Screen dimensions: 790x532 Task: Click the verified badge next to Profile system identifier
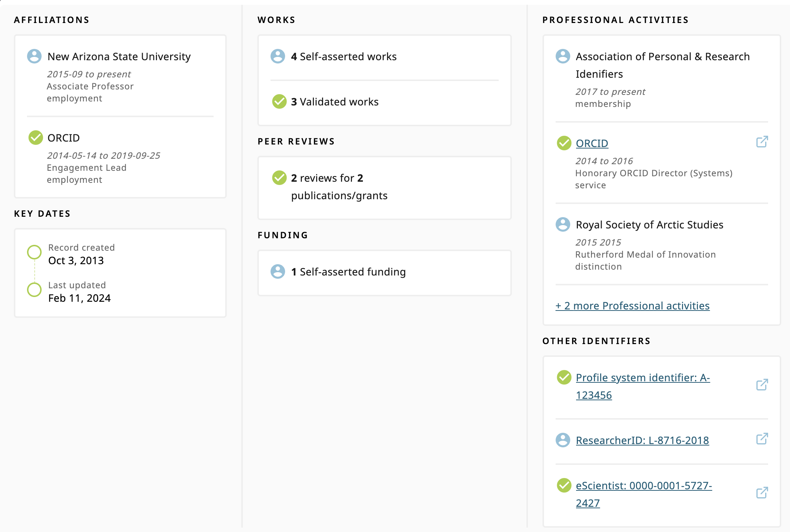(564, 378)
